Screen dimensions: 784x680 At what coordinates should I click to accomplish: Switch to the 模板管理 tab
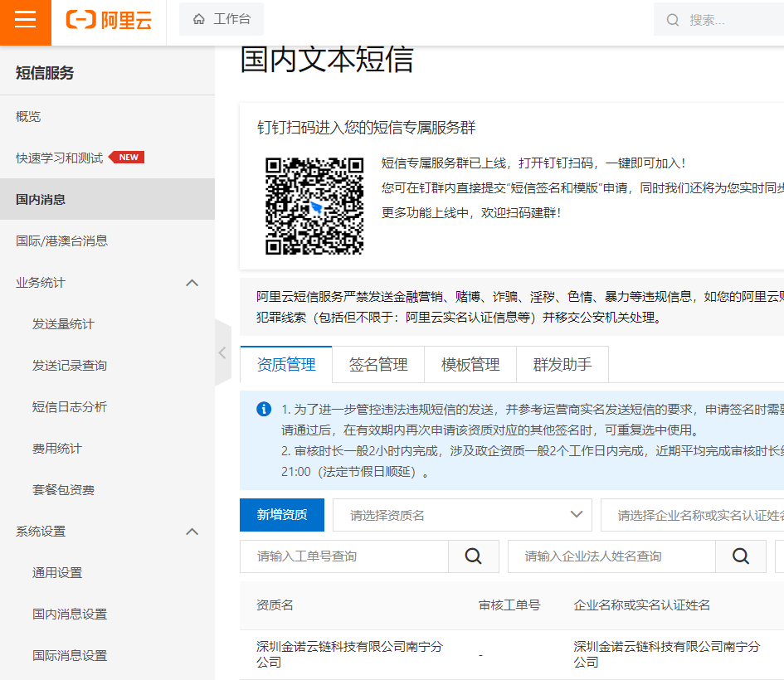[x=470, y=364]
